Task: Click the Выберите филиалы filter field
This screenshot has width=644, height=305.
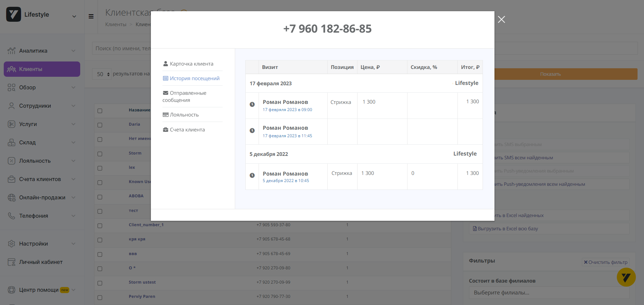Action: [x=549, y=293]
